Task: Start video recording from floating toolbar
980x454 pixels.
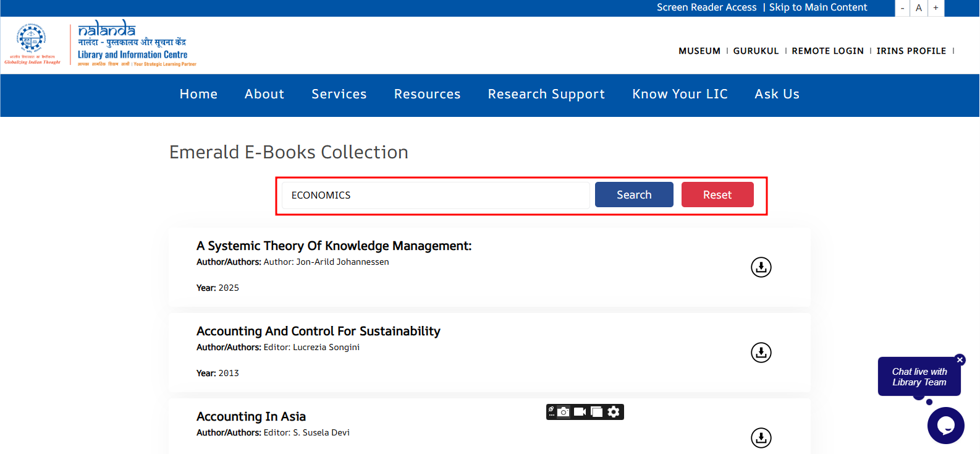Action: point(580,412)
